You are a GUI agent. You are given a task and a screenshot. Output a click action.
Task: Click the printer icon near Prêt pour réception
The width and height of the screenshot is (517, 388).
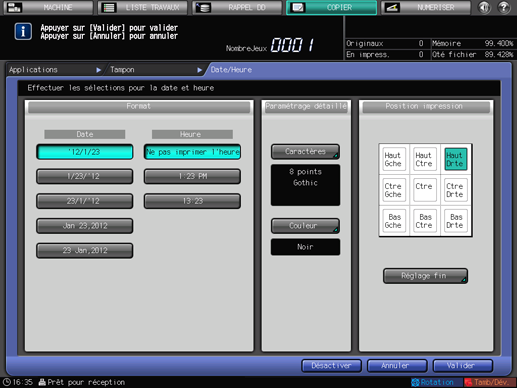coord(42,382)
